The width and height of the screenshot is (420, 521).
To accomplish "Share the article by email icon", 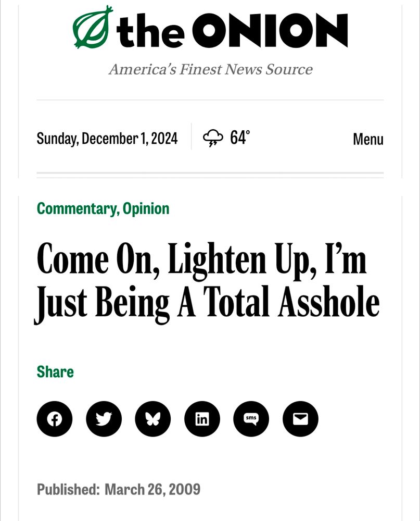I will (x=300, y=419).
